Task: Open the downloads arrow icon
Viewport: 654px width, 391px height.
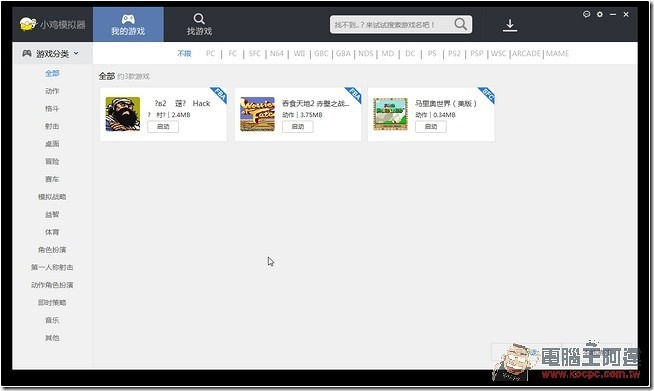Action: [x=510, y=25]
